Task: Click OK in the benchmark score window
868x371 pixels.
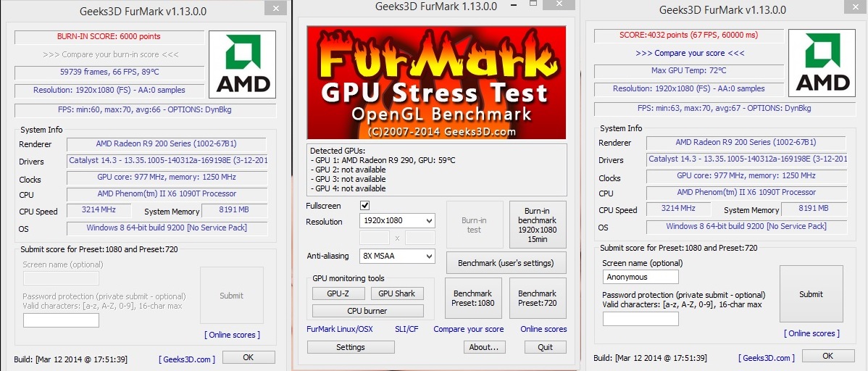Action: click(827, 356)
